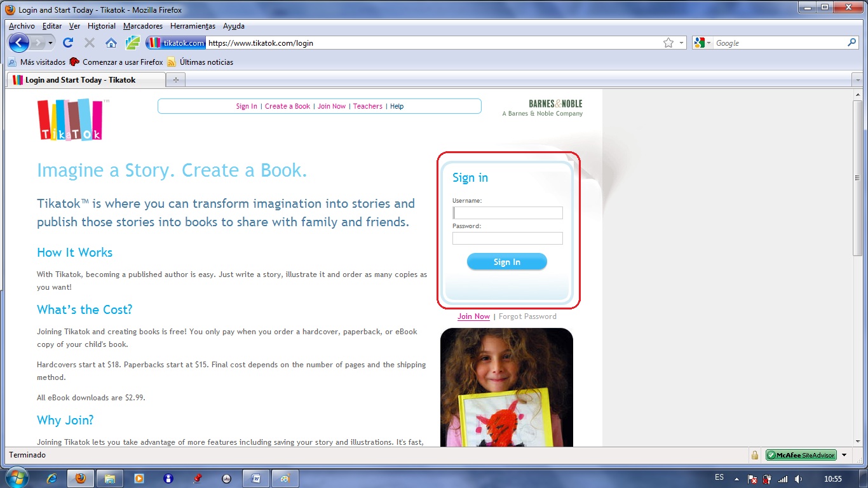Click the ES language indicator

719,477
